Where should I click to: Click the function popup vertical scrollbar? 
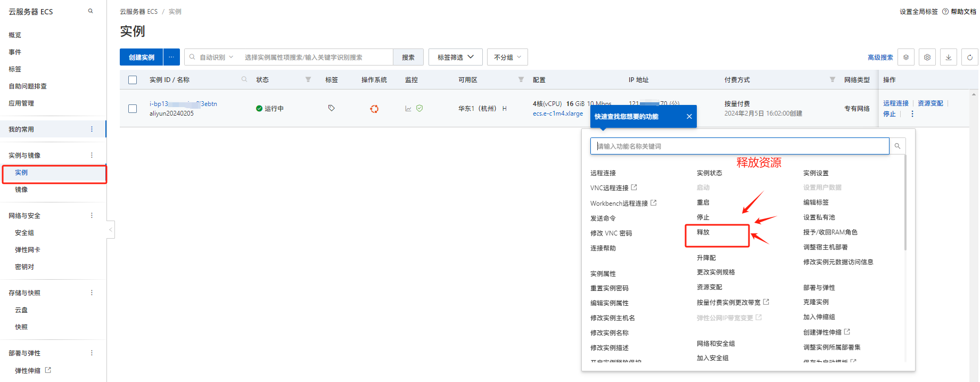[x=905, y=202]
